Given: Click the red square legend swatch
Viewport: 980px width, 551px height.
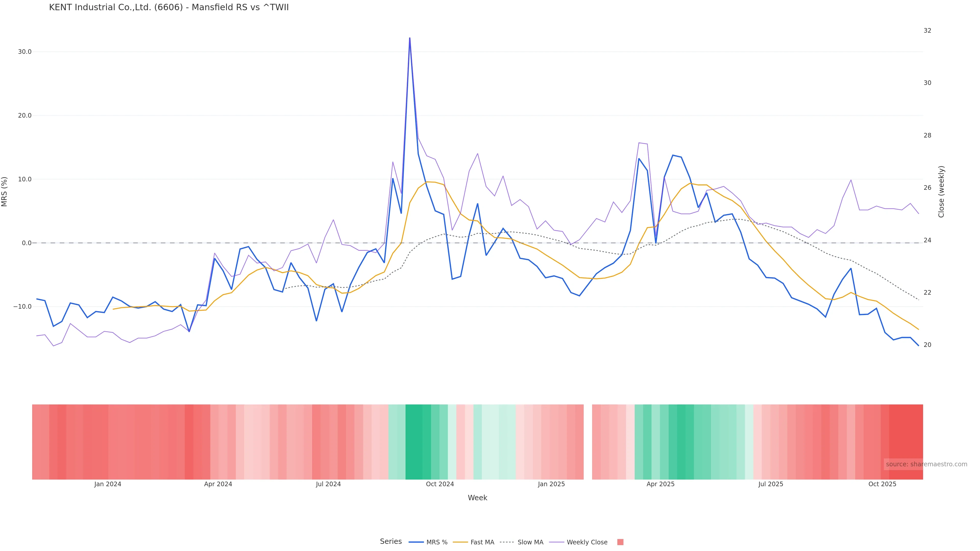Looking at the screenshot, I should pyautogui.click(x=620, y=542).
